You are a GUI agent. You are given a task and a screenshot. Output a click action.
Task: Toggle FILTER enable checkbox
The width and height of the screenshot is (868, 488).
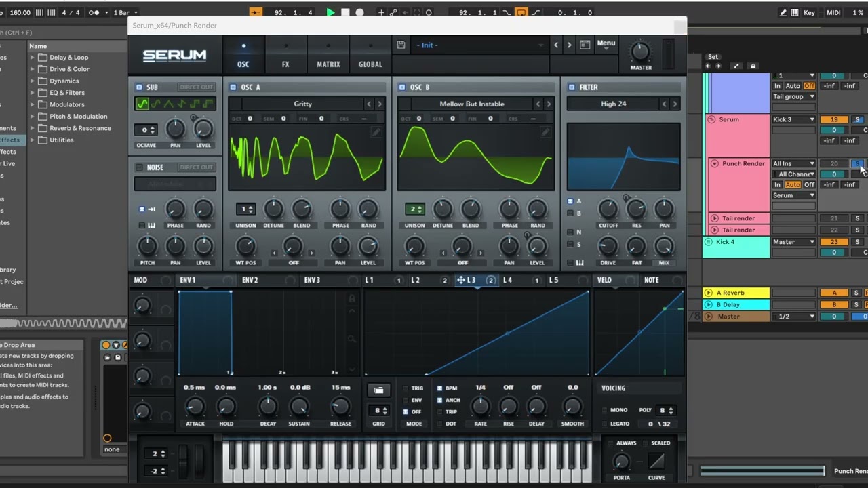coord(572,87)
